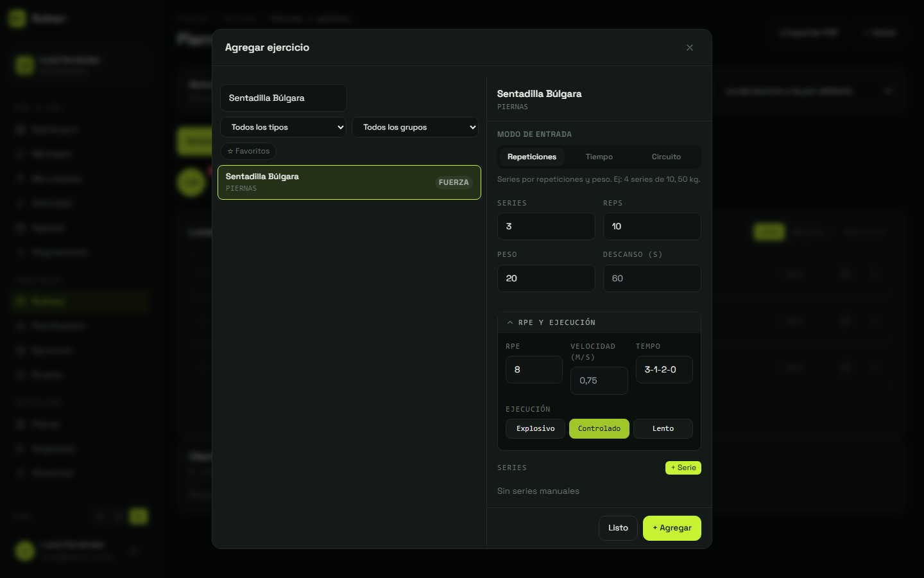924x578 pixels.
Task: Click the FUERZA badge on the exercise row
Action: 454,182
